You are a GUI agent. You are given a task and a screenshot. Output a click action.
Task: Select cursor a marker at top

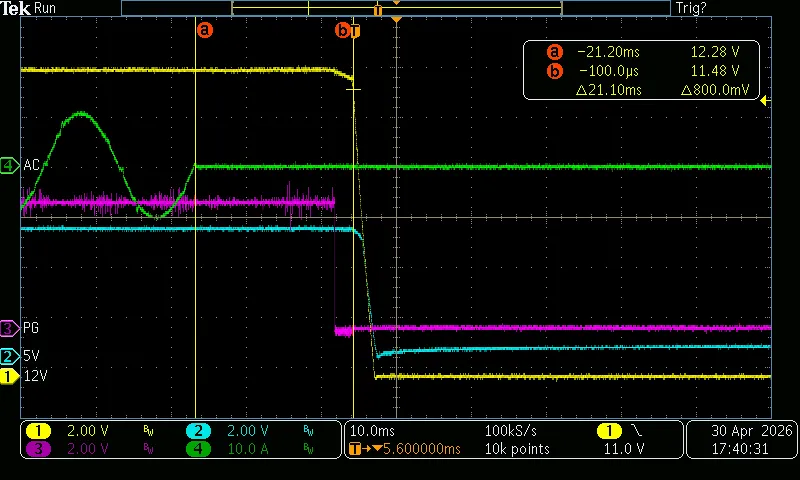[205, 30]
